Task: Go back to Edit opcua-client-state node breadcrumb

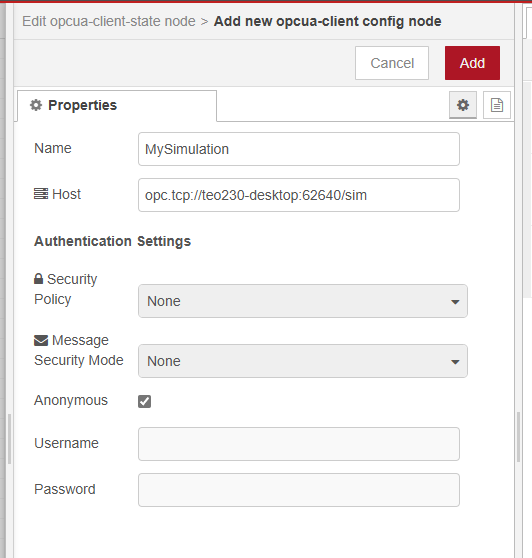Action: pos(109,21)
